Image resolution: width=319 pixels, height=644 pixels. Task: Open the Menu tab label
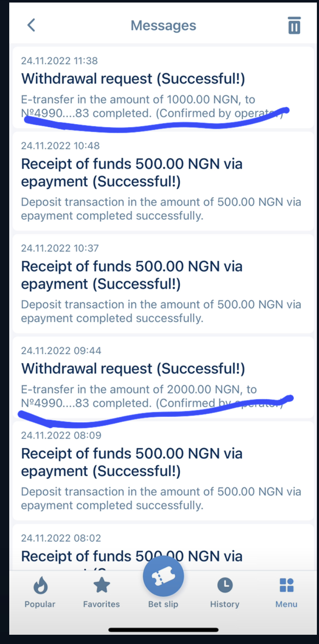click(286, 604)
